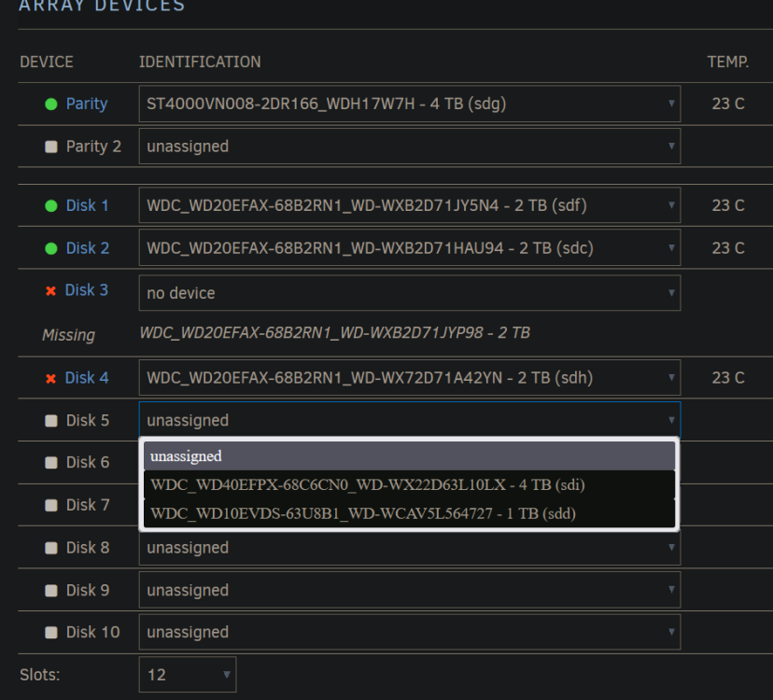Open the Disk 10 unassigned dropdown
This screenshot has width=773, height=700.
point(410,632)
